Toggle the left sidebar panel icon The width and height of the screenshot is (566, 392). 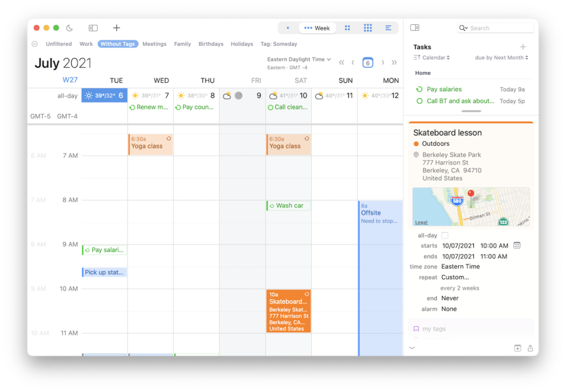93,28
